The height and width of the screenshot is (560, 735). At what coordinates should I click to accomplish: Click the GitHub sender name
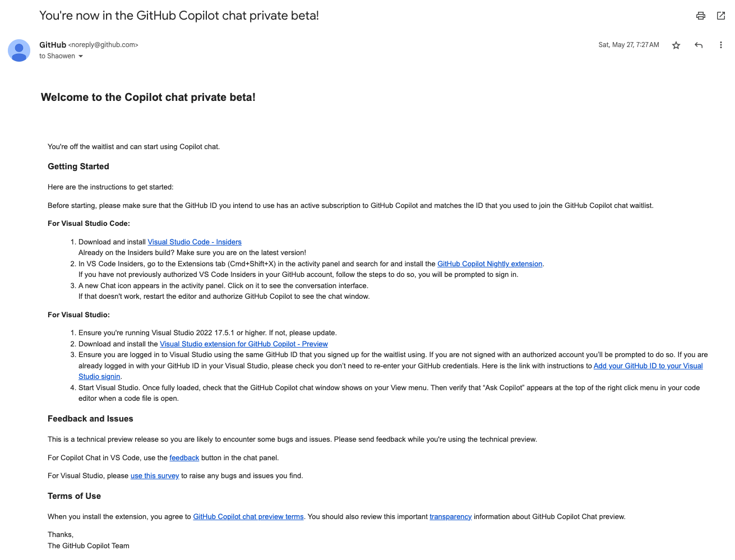(53, 45)
